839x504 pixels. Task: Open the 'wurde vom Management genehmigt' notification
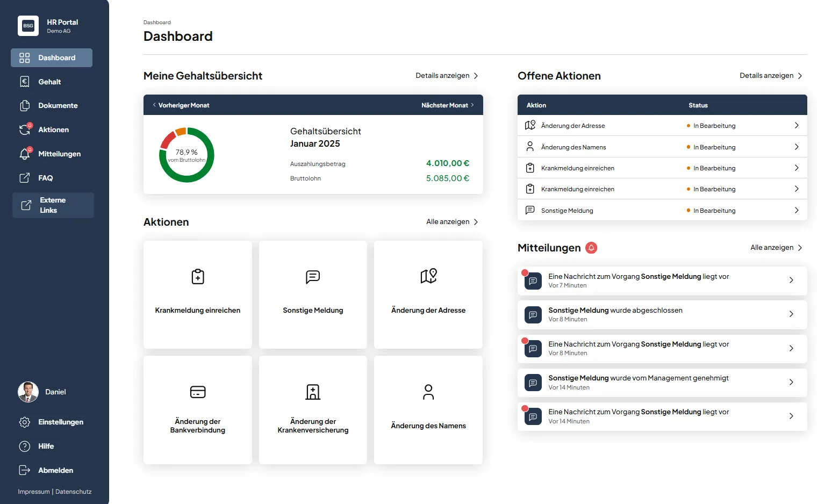[662, 383]
